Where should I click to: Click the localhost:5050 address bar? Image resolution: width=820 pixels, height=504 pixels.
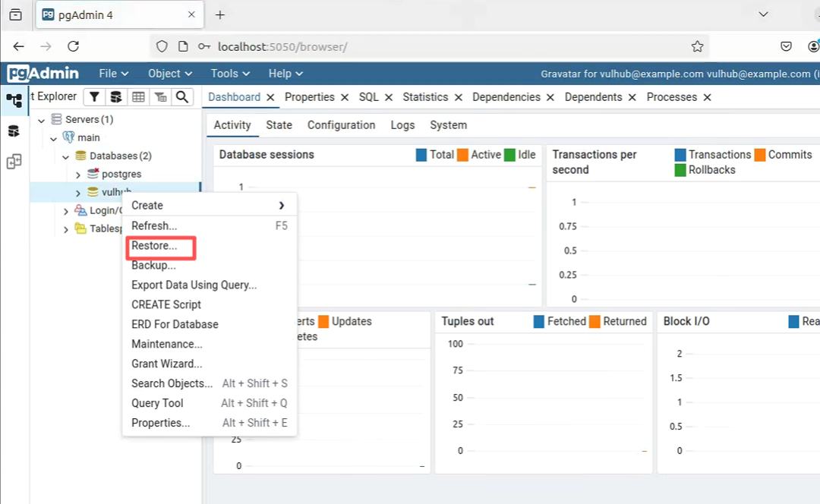pos(429,46)
